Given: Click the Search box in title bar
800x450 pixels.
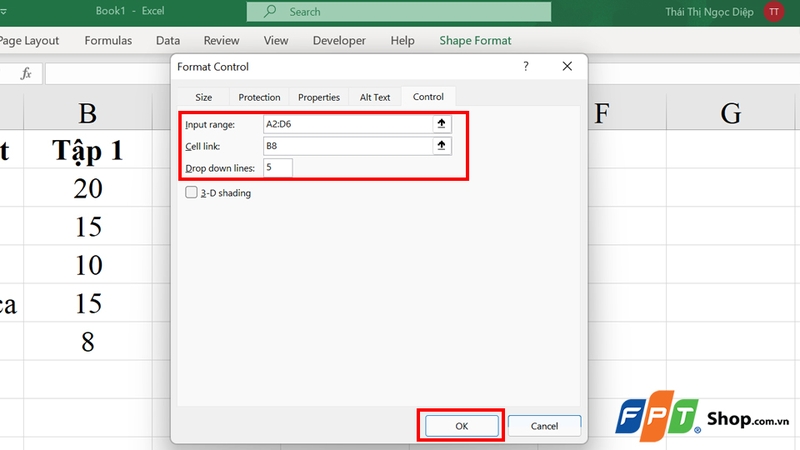Looking at the screenshot, I should coord(398,11).
